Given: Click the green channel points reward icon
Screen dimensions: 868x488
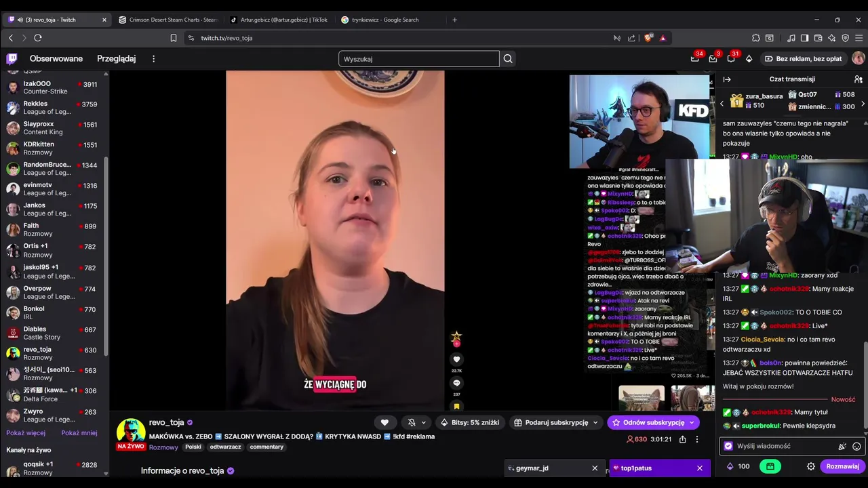Looking at the screenshot, I should pos(770,466).
